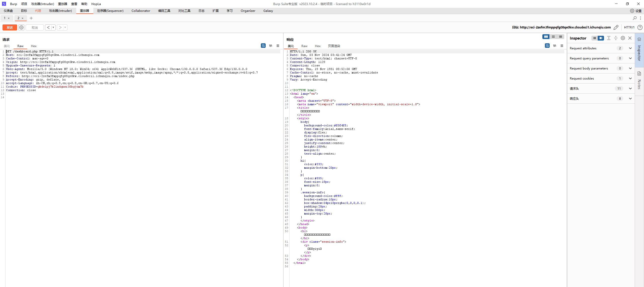This screenshot has height=287, width=644.
Task: Click the send request (发送) button
Action: 10,27
